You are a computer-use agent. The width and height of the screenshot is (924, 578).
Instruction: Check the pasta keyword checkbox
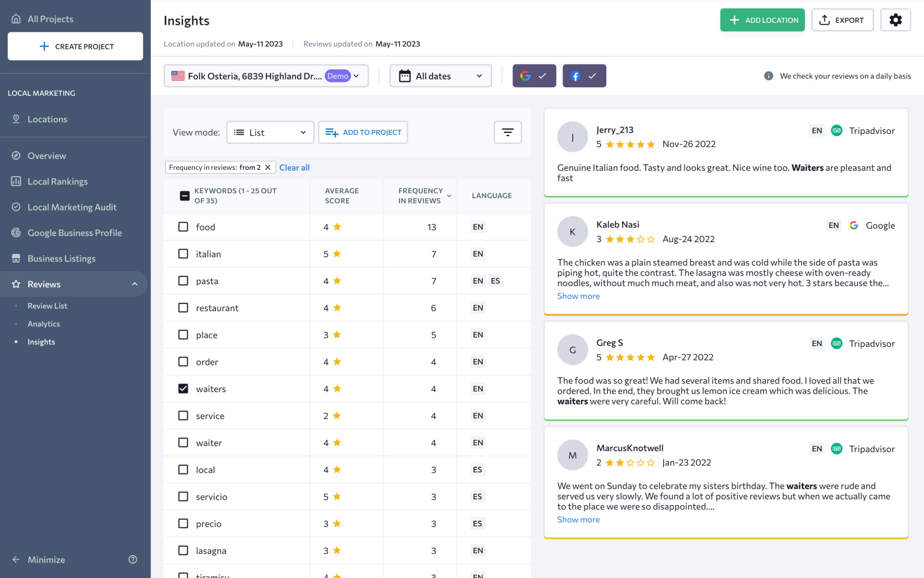[183, 281]
